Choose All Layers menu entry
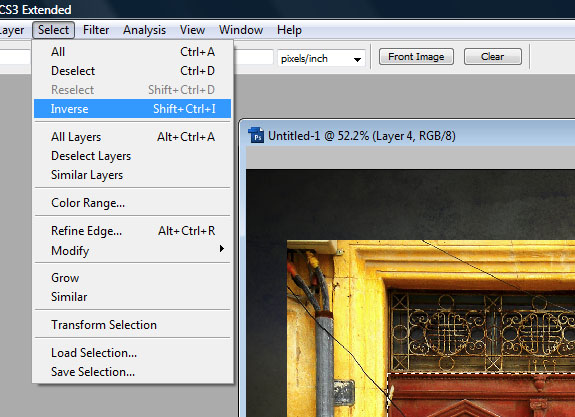Screen dimensions: 575x417 (x=132, y=137)
